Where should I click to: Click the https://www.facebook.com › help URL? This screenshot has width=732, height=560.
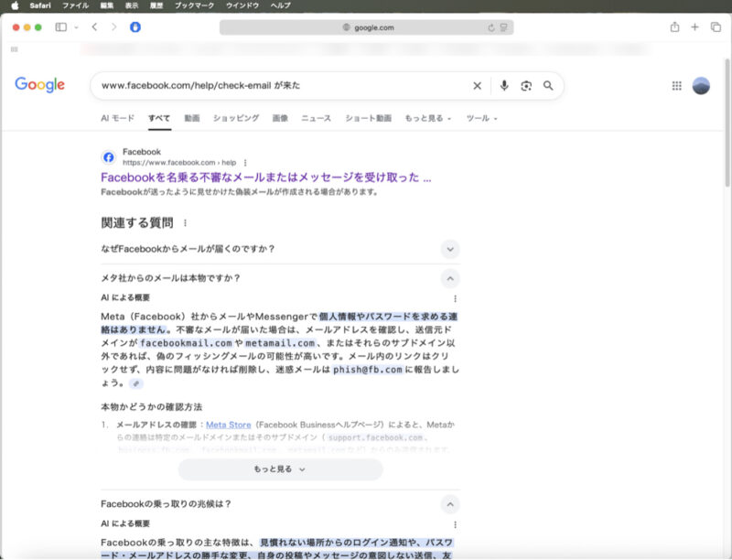click(179, 163)
